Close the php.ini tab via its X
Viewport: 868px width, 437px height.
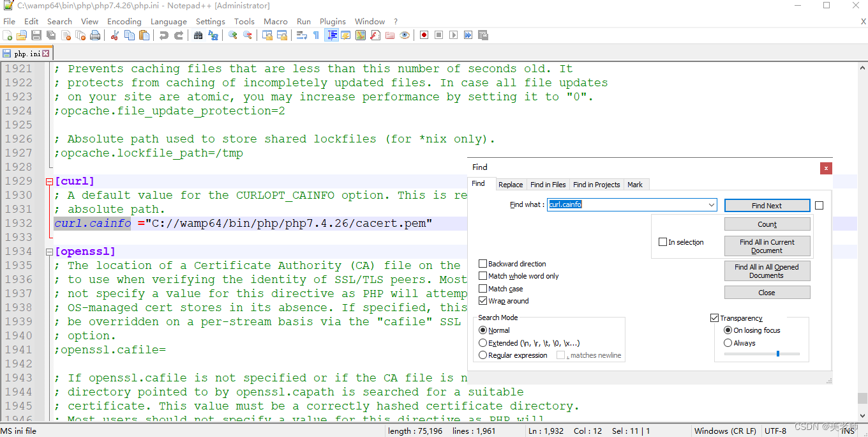(x=46, y=54)
